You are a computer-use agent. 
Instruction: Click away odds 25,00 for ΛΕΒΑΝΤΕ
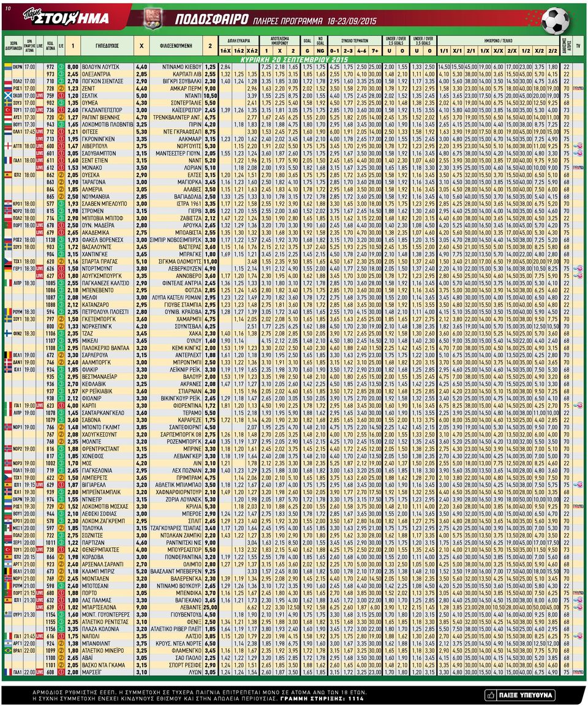[210, 607]
